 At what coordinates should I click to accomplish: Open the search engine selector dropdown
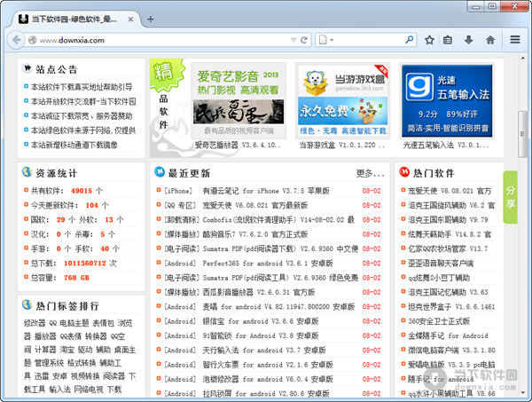click(326, 40)
